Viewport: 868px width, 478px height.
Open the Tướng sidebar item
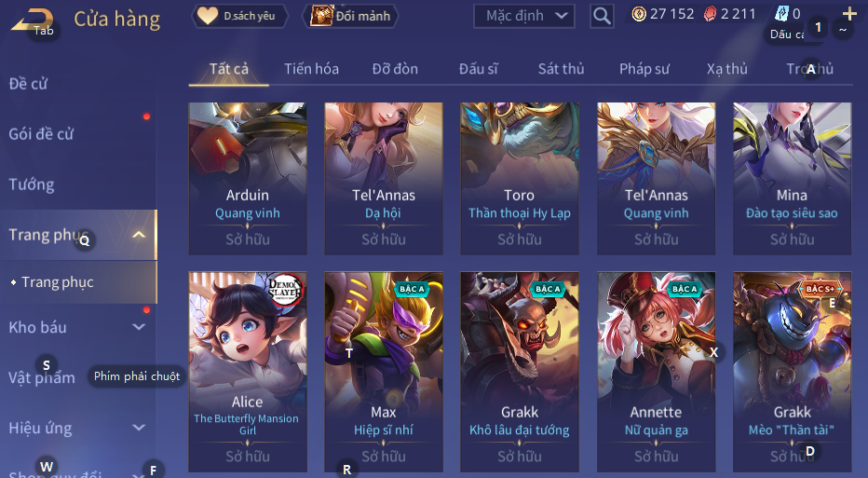(32, 184)
